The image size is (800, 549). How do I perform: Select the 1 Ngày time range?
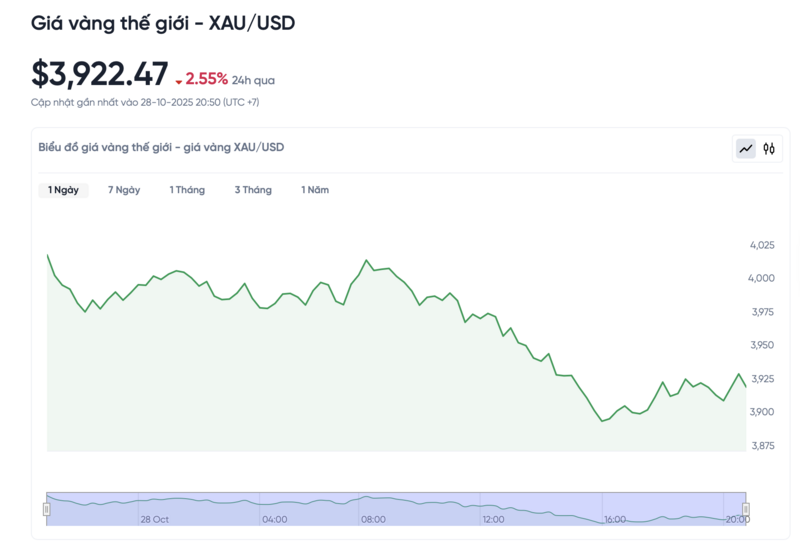[63, 190]
